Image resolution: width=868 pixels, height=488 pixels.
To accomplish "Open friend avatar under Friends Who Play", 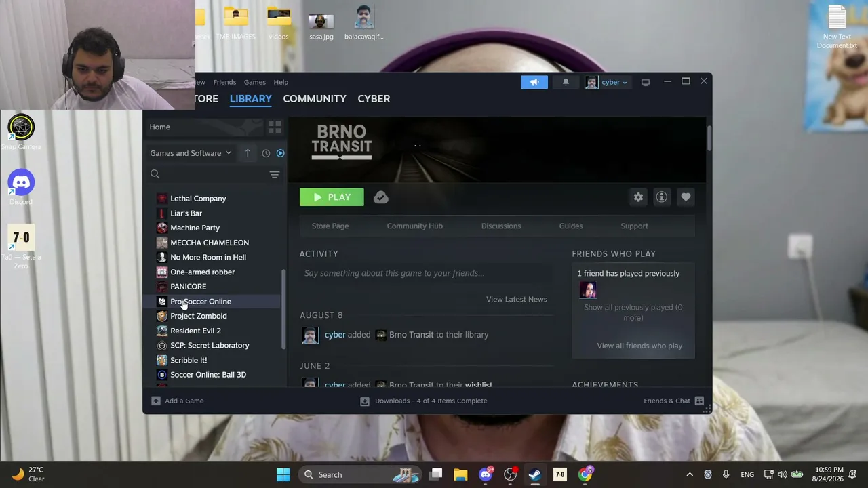I will click(x=587, y=290).
